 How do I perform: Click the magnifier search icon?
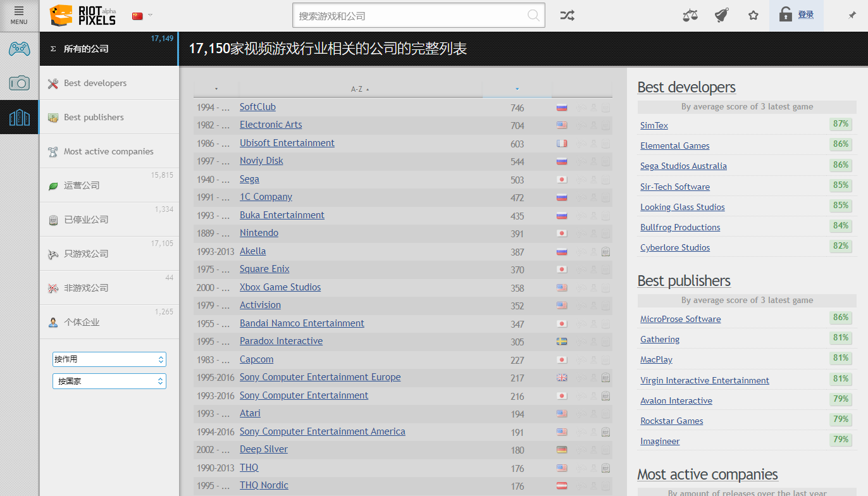pyautogui.click(x=534, y=16)
